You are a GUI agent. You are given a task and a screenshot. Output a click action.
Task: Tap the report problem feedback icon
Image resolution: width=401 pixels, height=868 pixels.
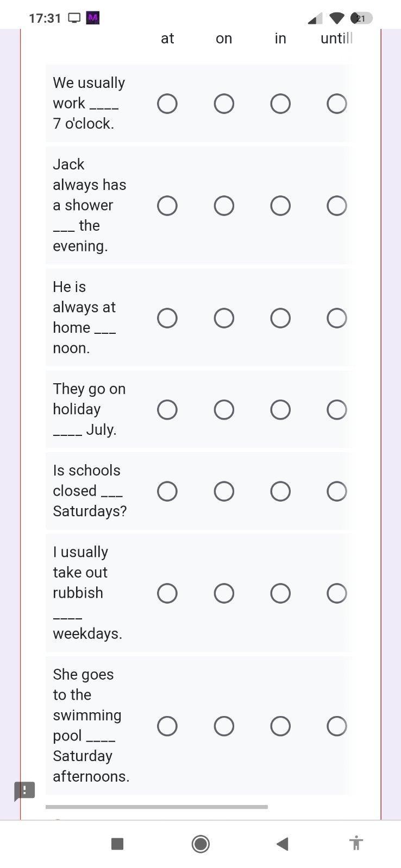(24, 790)
